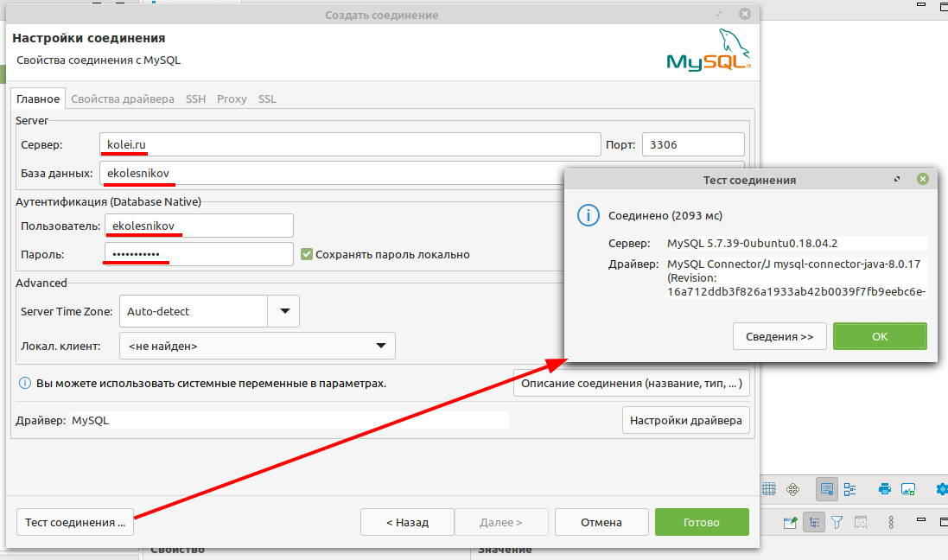Click the 'Пользователь' input field

199,226
